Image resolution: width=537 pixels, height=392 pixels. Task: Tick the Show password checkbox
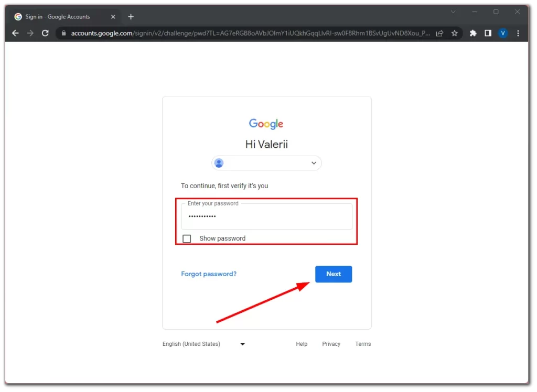(187, 238)
